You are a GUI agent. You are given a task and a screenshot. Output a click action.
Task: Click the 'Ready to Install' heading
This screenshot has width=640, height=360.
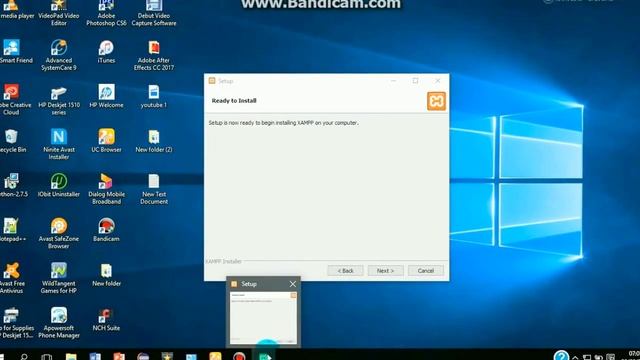[x=234, y=101]
